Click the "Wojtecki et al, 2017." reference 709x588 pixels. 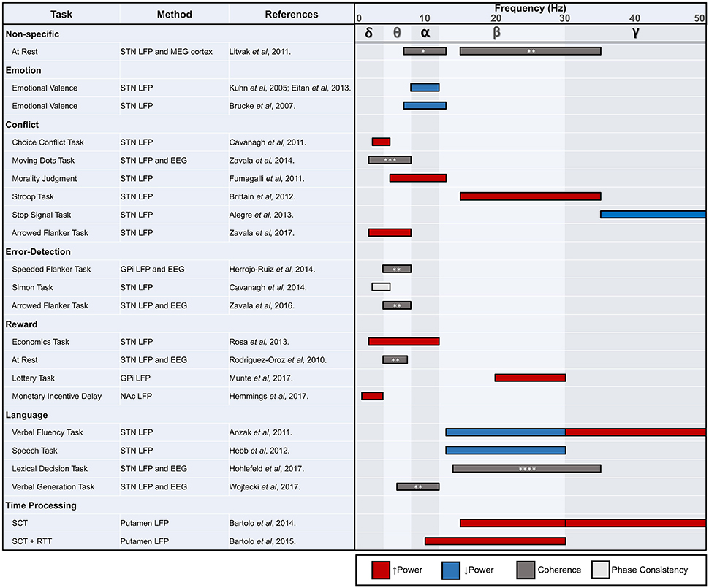(265, 486)
